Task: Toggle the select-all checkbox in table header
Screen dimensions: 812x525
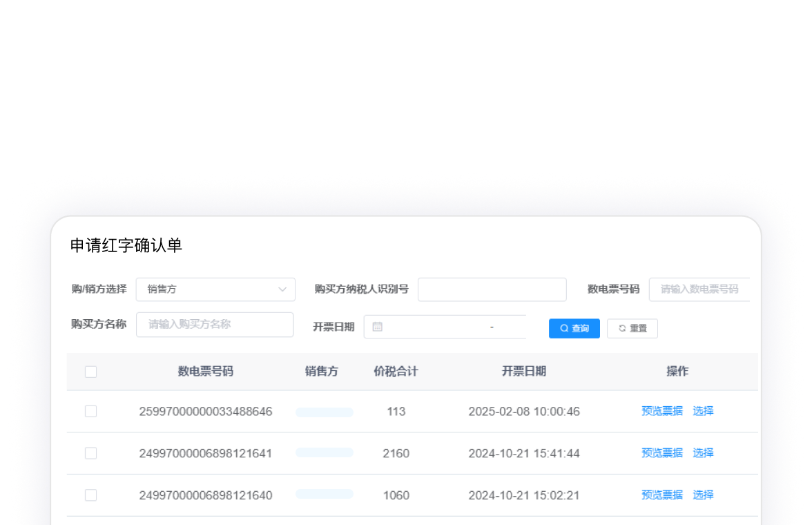Action: point(90,372)
